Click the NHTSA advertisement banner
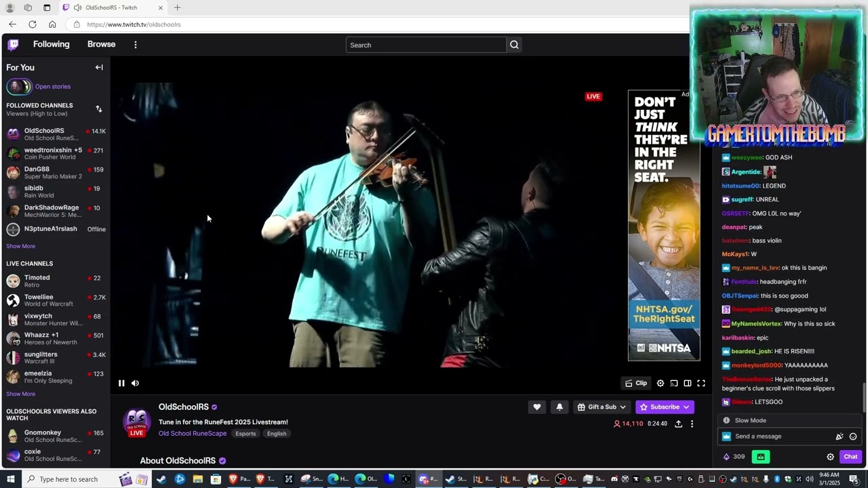 664,225
